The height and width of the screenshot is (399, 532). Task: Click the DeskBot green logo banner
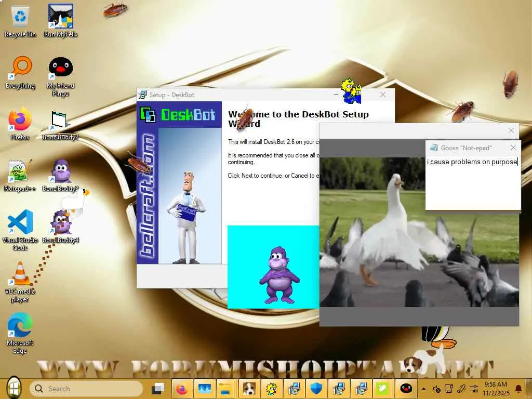coord(179,115)
